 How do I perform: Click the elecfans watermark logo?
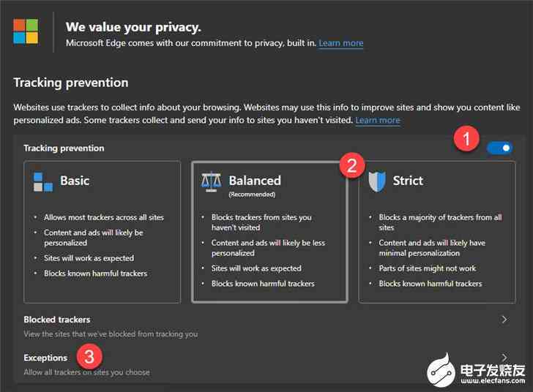click(x=477, y=370)
